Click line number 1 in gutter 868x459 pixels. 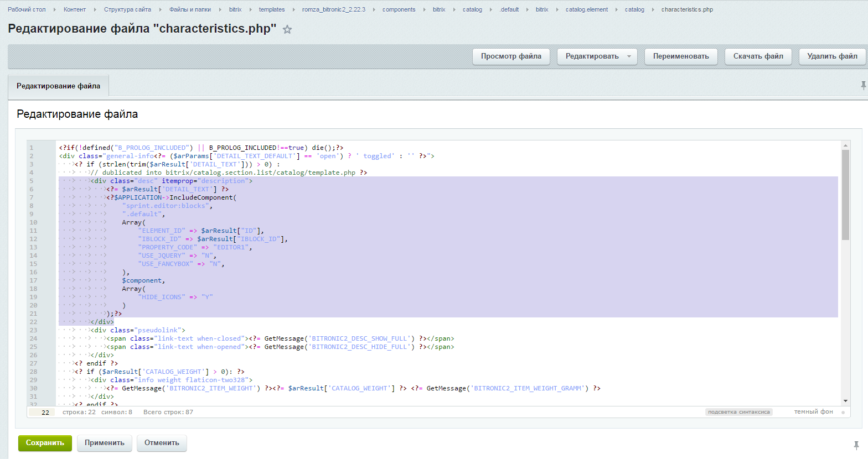(32, 148)
